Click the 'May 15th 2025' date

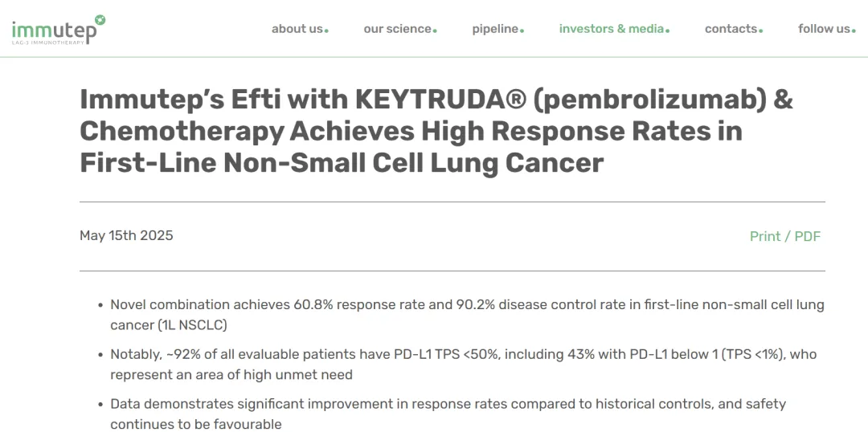tap(126, 235)
